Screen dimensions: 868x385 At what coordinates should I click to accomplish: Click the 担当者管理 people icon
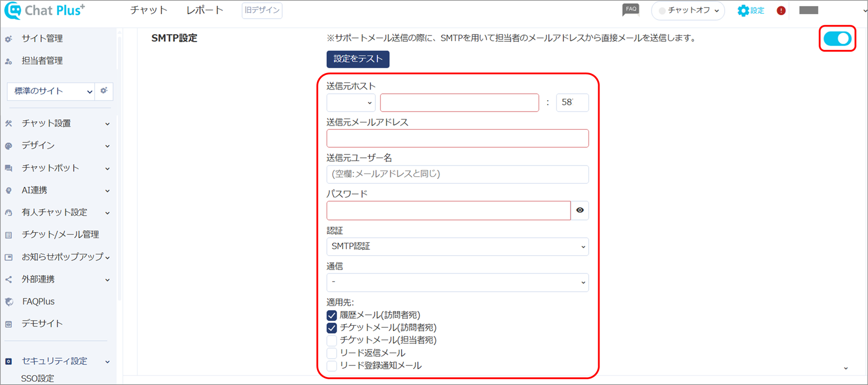[x=9, y=61]
